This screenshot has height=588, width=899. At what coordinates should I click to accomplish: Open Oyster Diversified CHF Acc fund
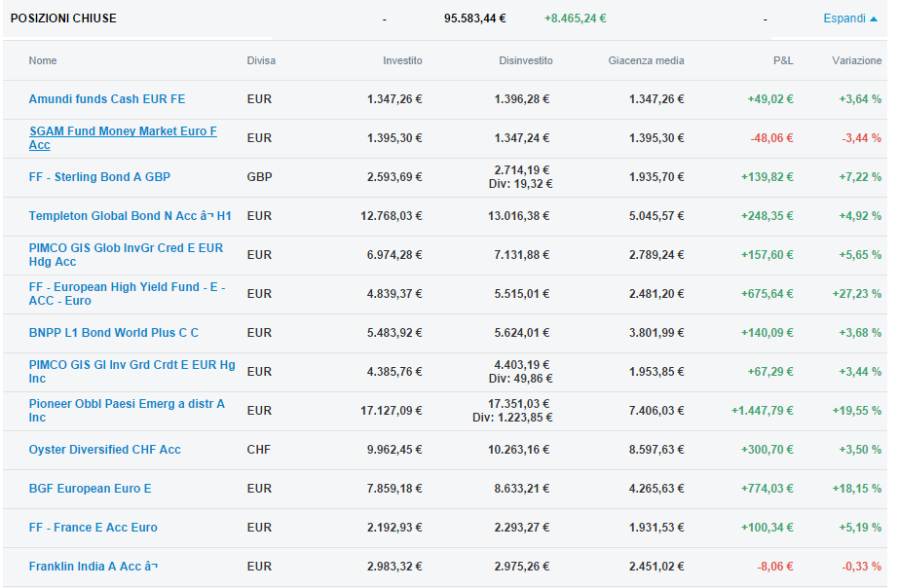coord(105,450)
